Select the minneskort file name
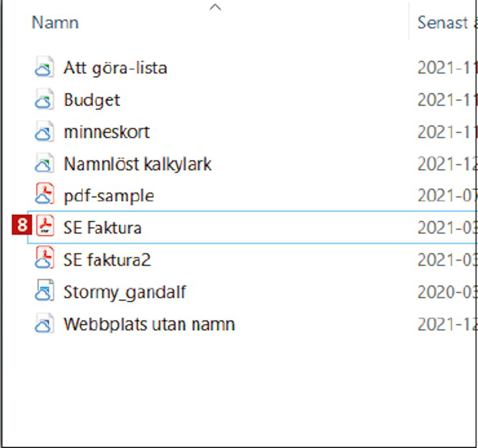Image resolution: width=478 pixels, height=448 pixels. click(x=107, y=132)
